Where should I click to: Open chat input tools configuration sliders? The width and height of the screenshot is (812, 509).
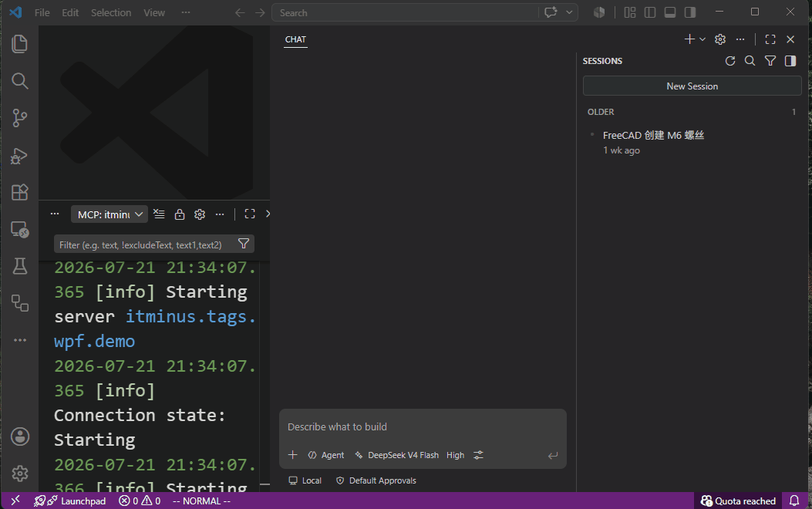click(478, 455)
